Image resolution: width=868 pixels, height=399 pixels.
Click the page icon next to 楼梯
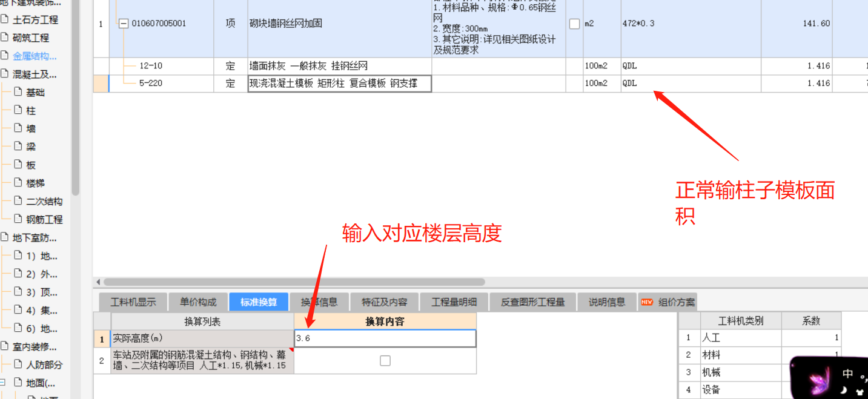pyautogui.click(x=18, y=183)
